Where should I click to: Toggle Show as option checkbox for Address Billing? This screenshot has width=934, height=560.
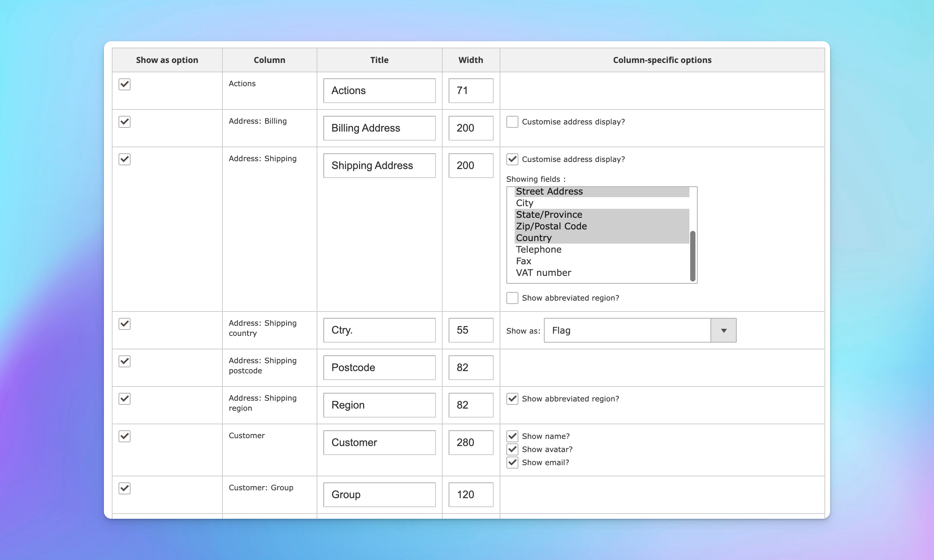point(124,121)
